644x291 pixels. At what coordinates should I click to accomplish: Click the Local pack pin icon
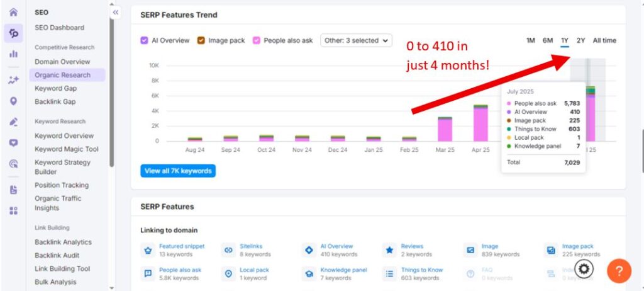[228, 274]
